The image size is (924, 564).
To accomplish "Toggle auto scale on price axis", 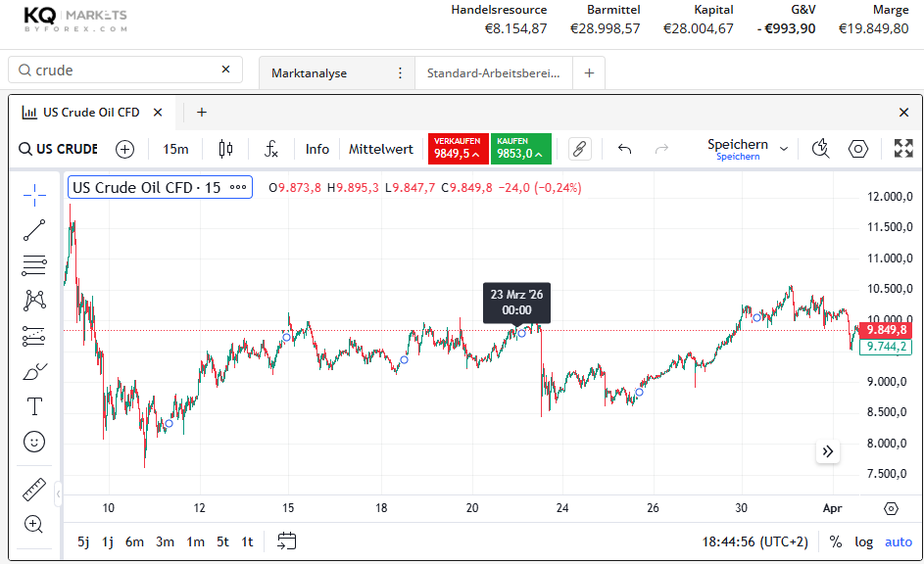I will [x=898, y=541].
